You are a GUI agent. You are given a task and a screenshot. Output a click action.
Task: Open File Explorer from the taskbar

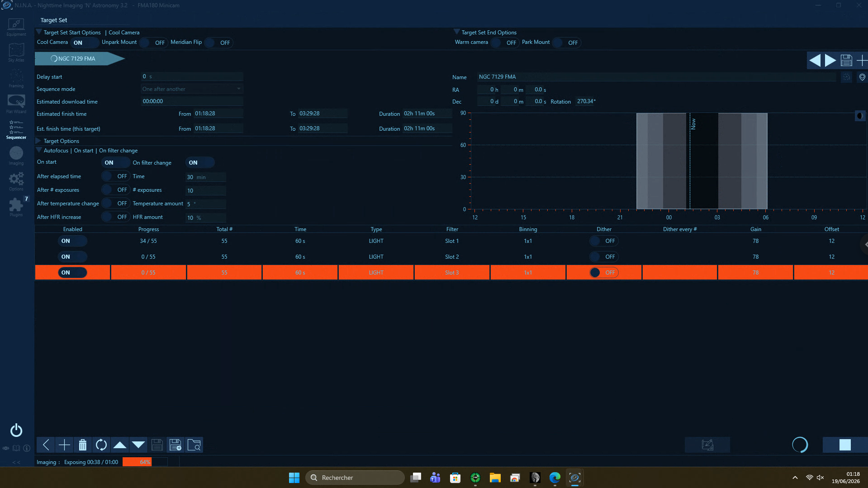(x=495, y=478)
